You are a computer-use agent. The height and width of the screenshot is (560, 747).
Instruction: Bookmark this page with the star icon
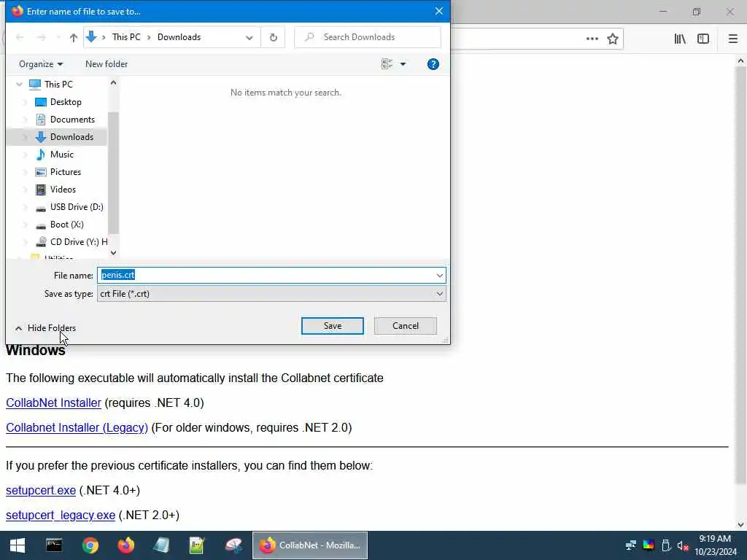[x=613, y=39]
